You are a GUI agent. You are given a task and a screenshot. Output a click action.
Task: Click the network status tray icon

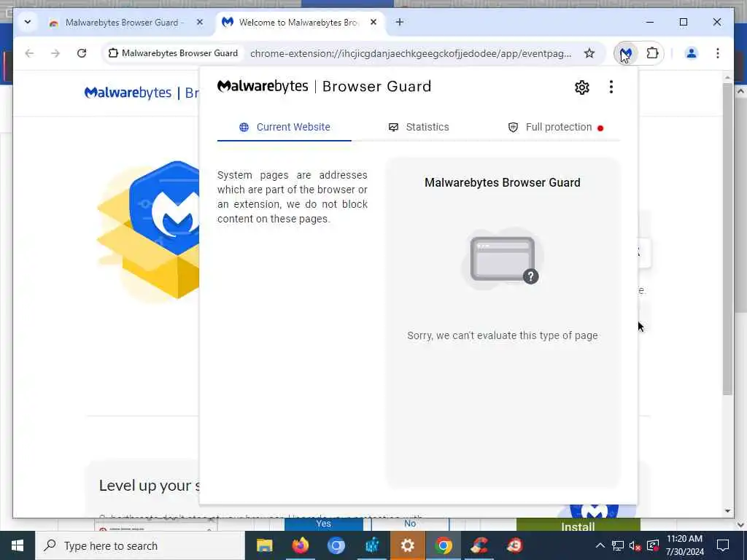(618, 545)
